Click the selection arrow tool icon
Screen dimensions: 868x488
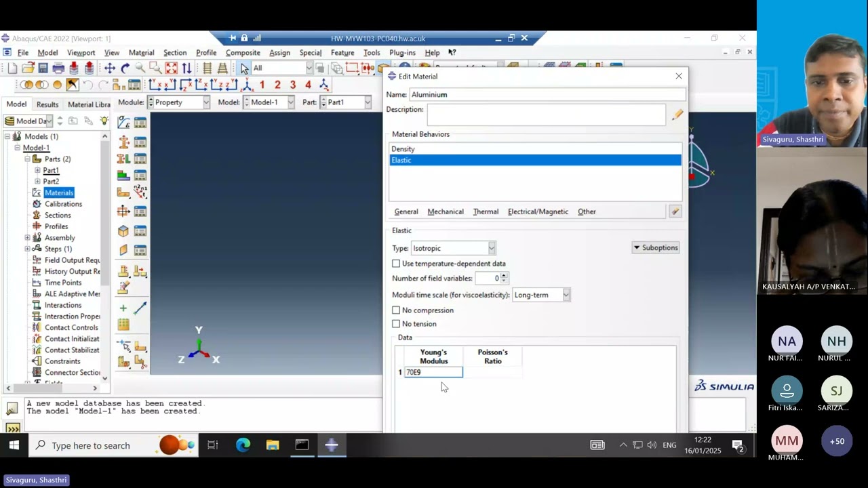[244, 68]
